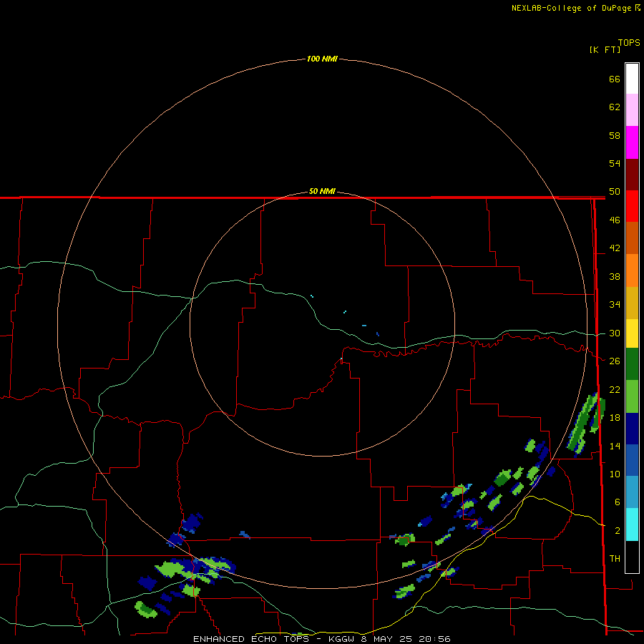The image size is (644, 644).
Task: Click the "14" scale label
Action: coord(615,446)
